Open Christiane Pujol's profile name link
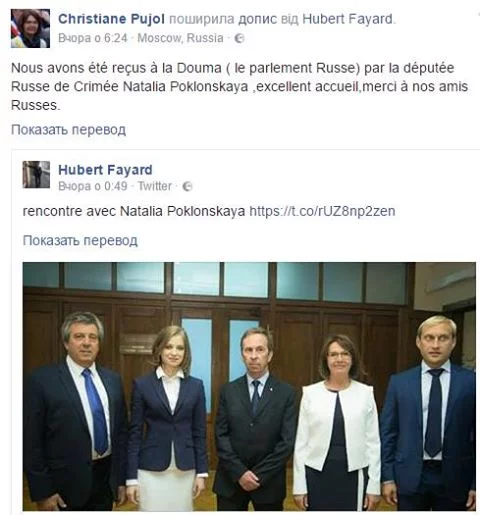 coord(111,19)
